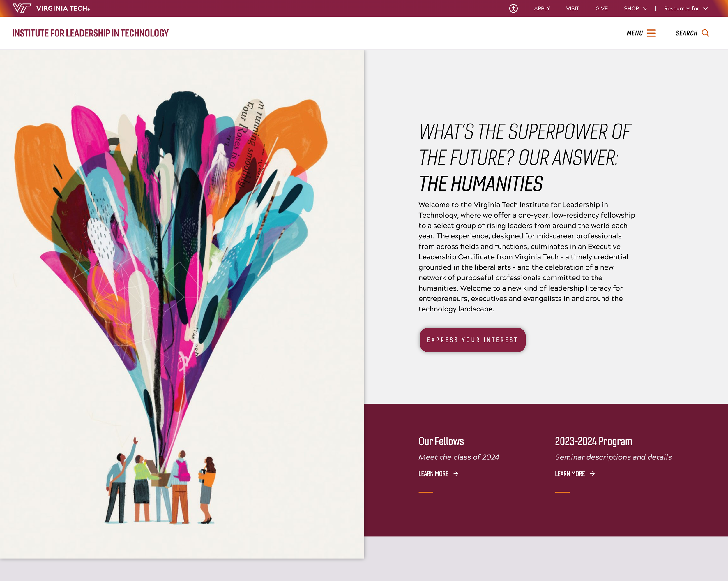Open Learn More under 2023-2024 Program

570,474
